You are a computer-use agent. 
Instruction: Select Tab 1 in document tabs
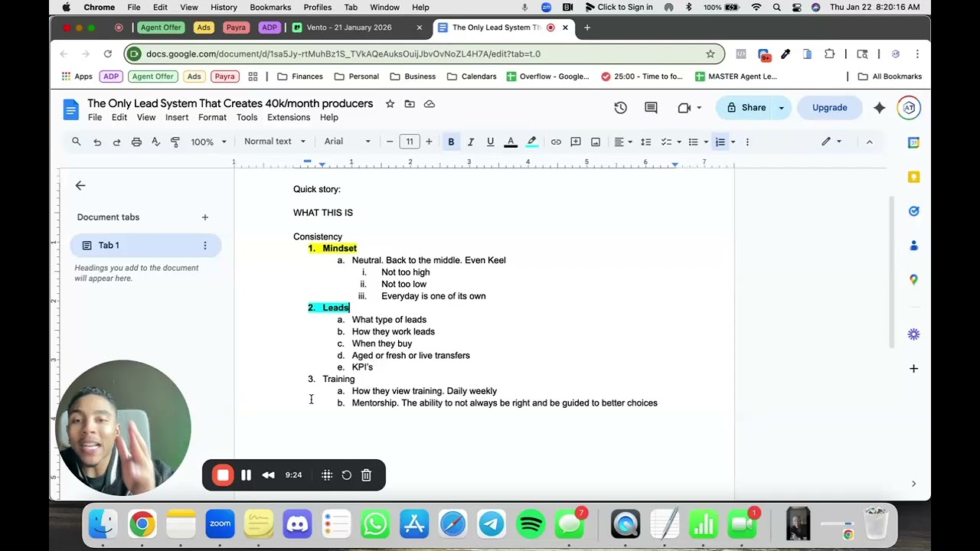(145, 246)
